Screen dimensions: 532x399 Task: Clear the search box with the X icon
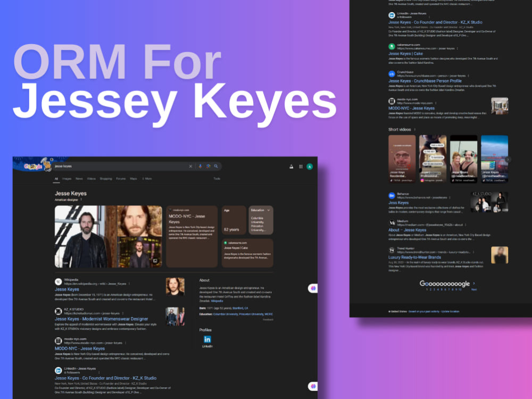[x=190, y=166]
